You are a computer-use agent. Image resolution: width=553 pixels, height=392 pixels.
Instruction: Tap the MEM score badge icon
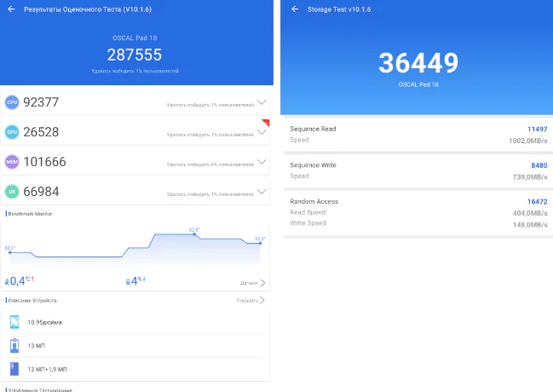[12, 162]
